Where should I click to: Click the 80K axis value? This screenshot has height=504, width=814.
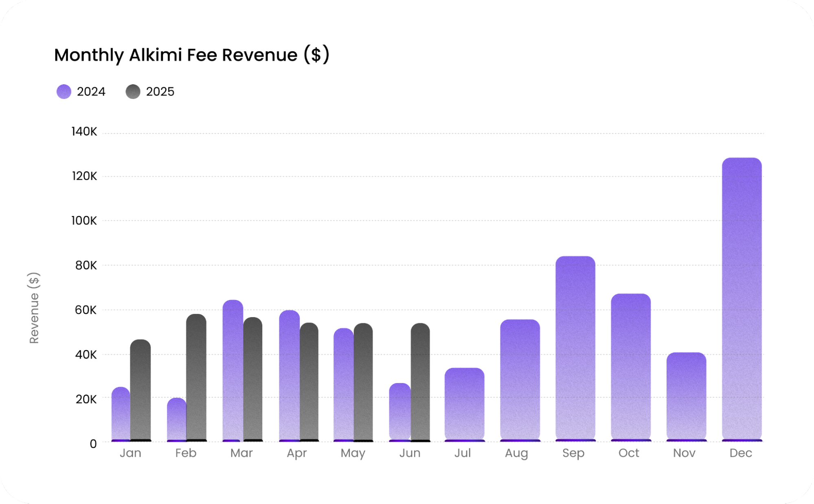pyautogui.click(x=86, y=265)
